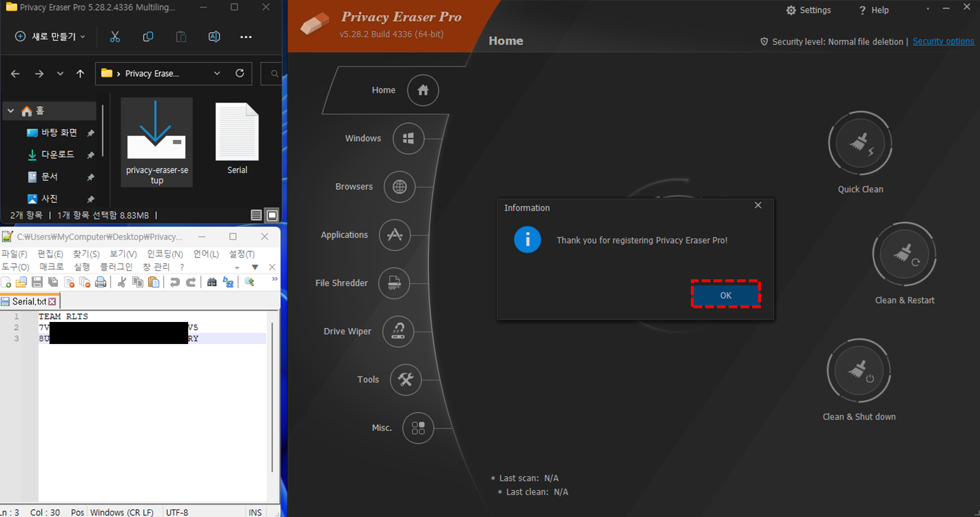Click Cut icon in Explorer toolbar

pyautogui.click(x=115, y=37)
